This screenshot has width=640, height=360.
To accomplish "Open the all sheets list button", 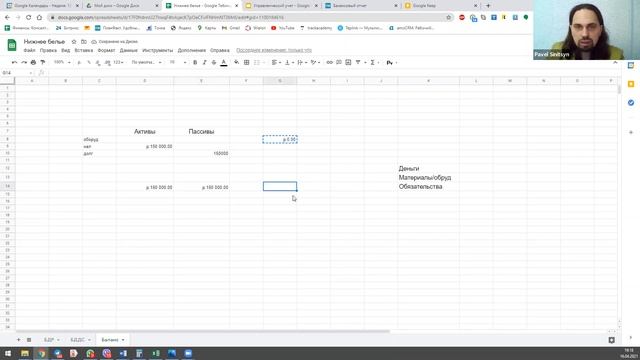I will [29, 340].
